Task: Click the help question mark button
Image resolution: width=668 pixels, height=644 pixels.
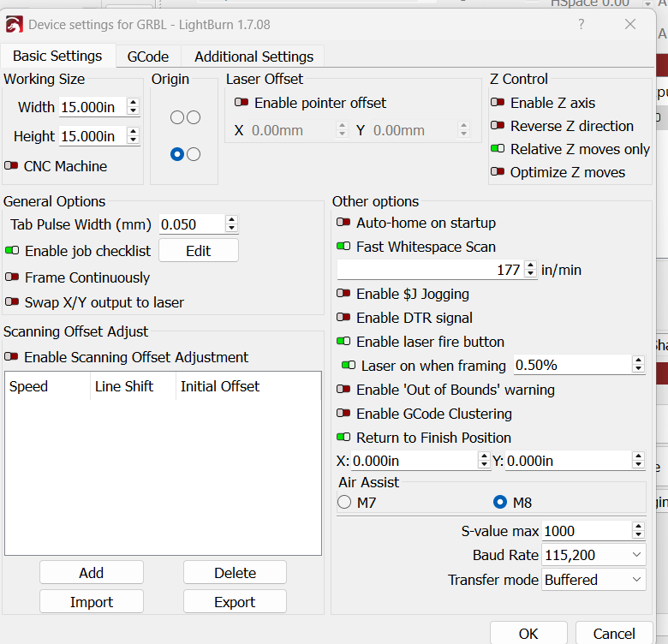Action: tap(582, 24)
